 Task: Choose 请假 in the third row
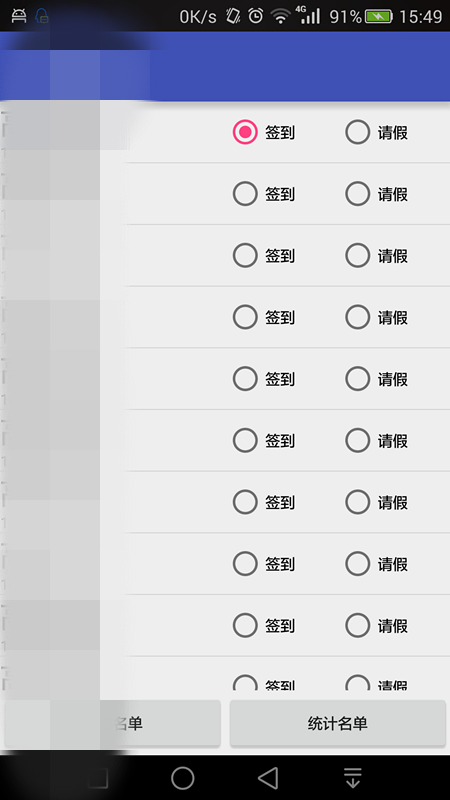coord(377,256)
